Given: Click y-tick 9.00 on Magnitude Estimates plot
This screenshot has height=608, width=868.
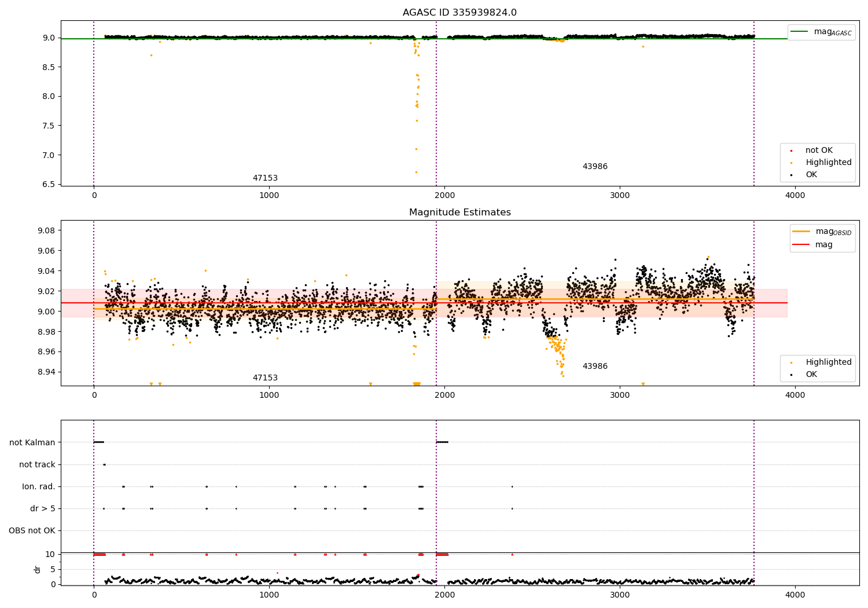Looking at the screenshot, I should (x=46, y=312).
